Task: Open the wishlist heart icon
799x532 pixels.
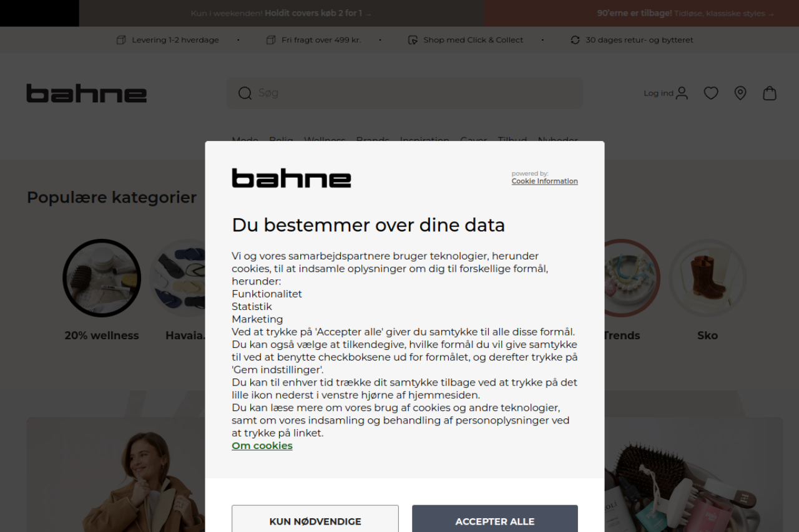Action: click(711, 94)
